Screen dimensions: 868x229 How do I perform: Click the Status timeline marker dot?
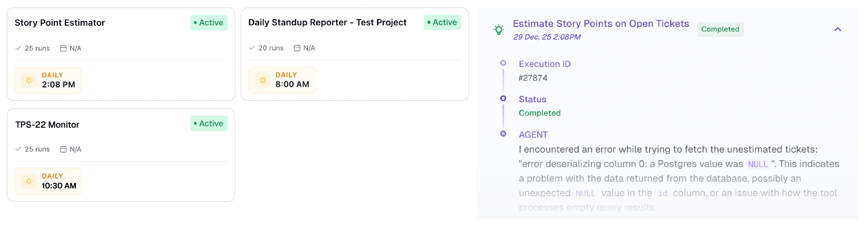click(x=503, y=98)
